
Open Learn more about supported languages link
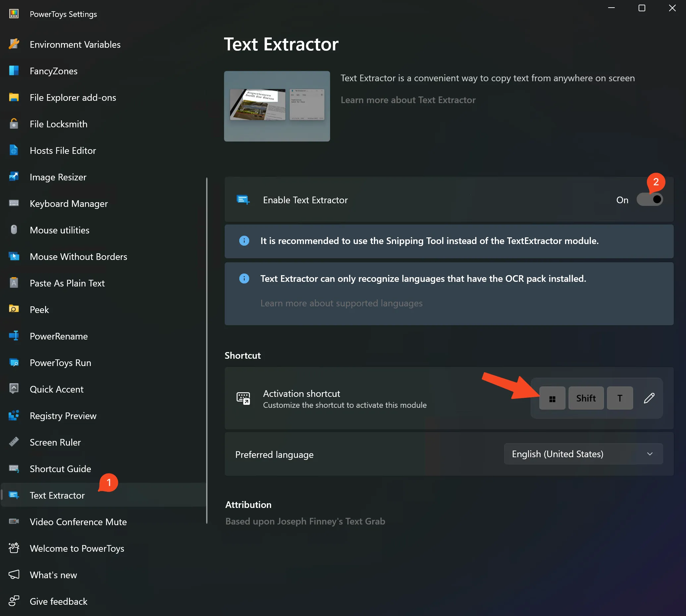(341, 303)
